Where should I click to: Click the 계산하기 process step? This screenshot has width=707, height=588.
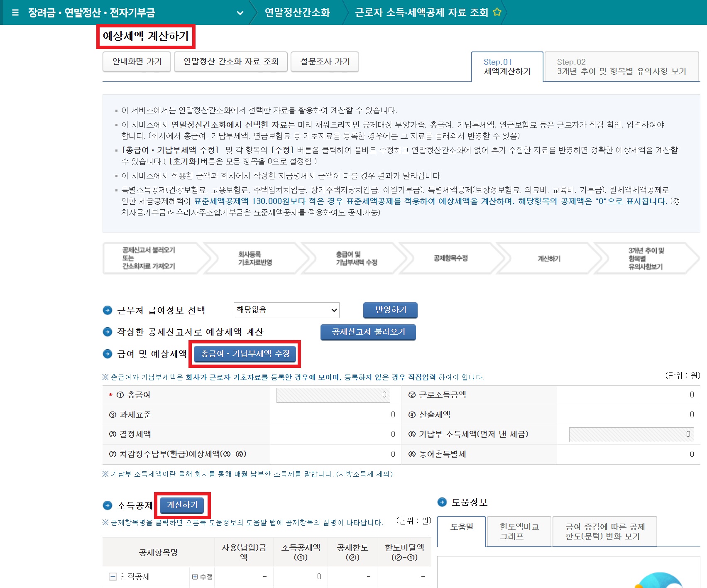[x=549, y=258]
